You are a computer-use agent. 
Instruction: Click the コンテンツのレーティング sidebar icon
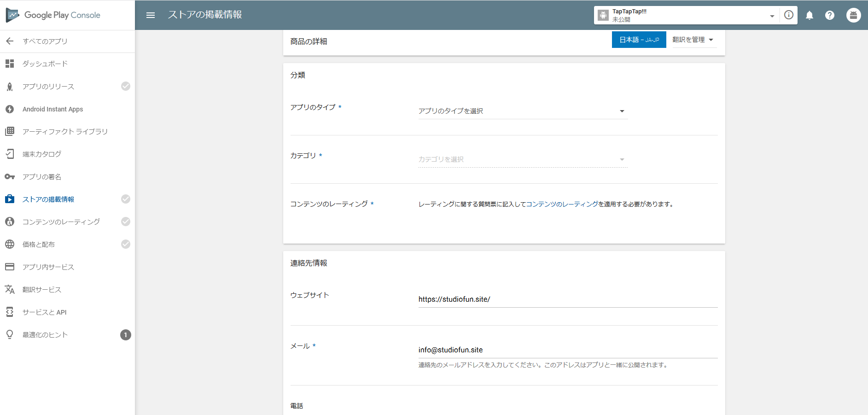tap(10, 222)
